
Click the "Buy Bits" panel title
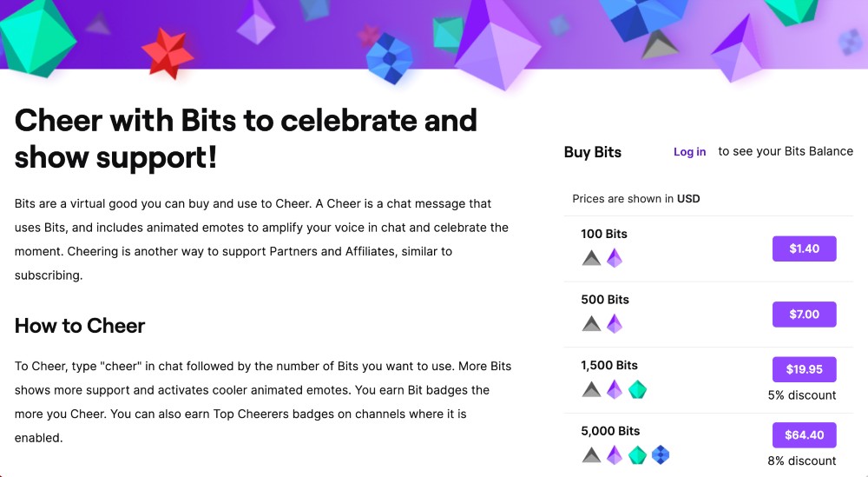point(593,152)
